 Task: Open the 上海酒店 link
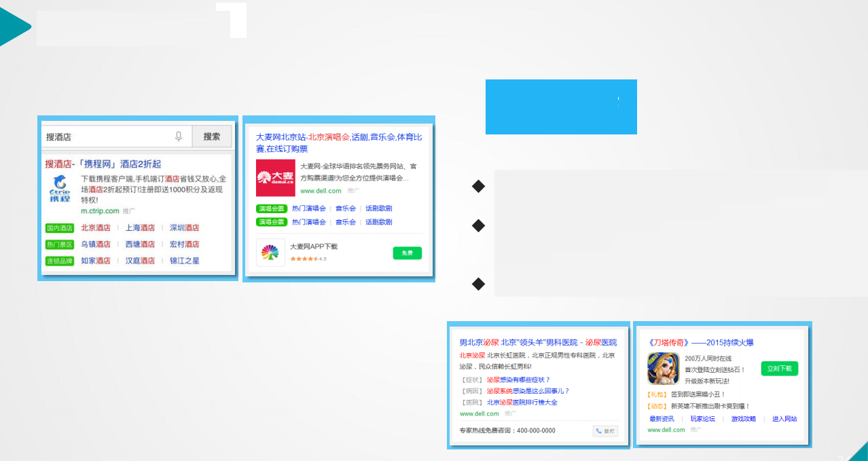140,228
